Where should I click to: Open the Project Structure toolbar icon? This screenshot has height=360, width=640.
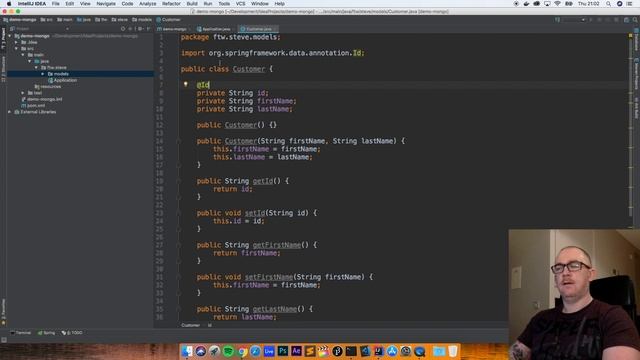pos(627,20)
